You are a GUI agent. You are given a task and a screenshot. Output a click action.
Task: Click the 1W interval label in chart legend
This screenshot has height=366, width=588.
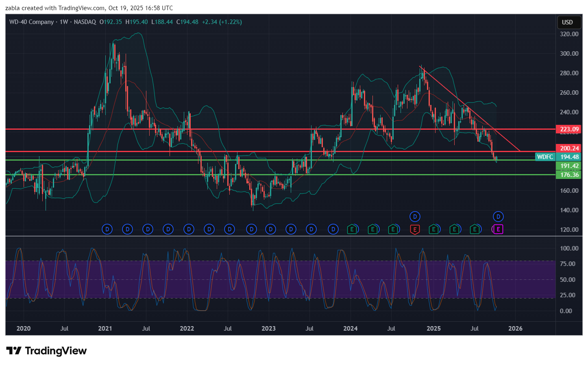point(64,22)
